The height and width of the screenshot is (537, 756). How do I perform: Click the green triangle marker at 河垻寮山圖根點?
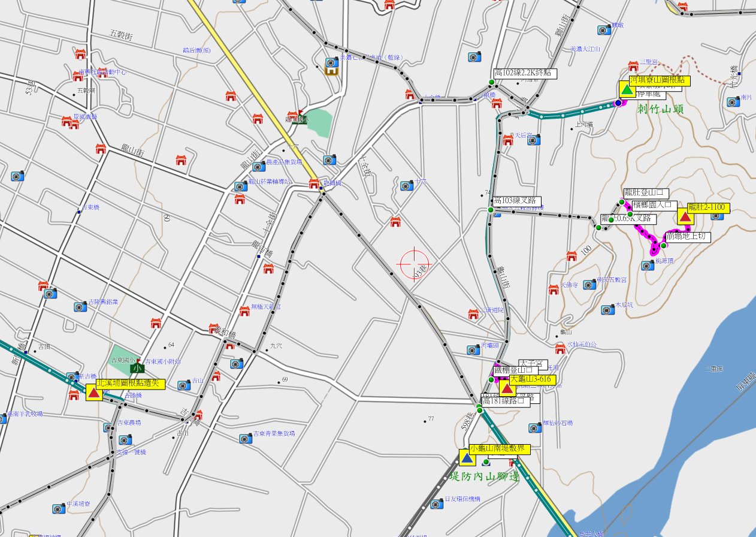(x=627, y=90)
